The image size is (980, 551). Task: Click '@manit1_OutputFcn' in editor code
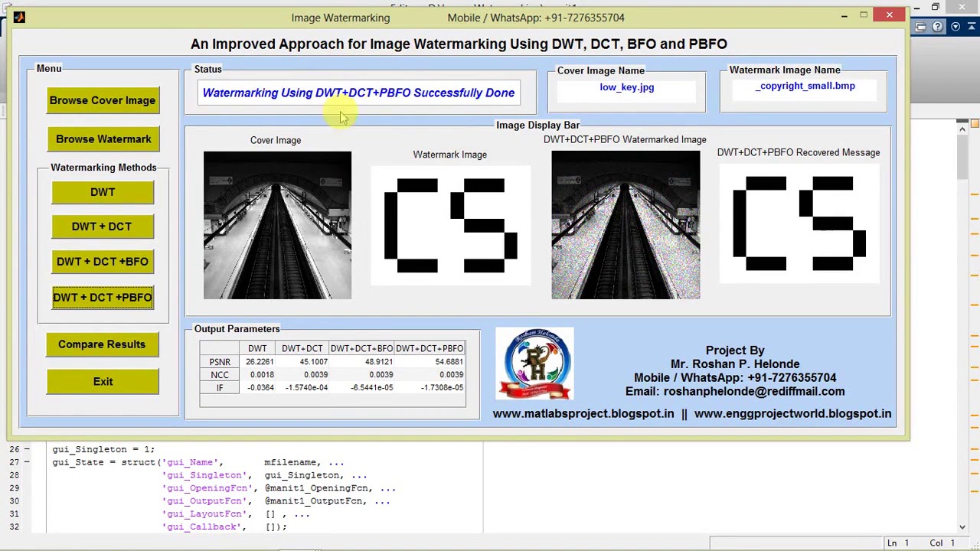point(315,501)
